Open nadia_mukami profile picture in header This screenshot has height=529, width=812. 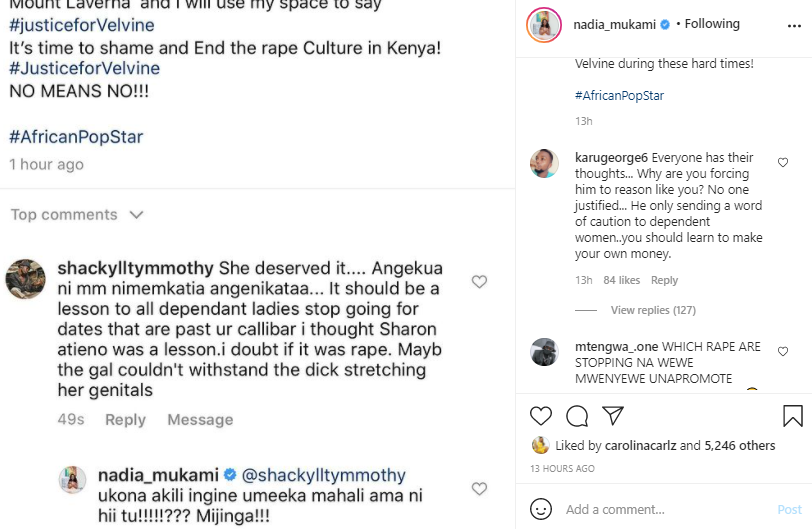pos(544,25)
